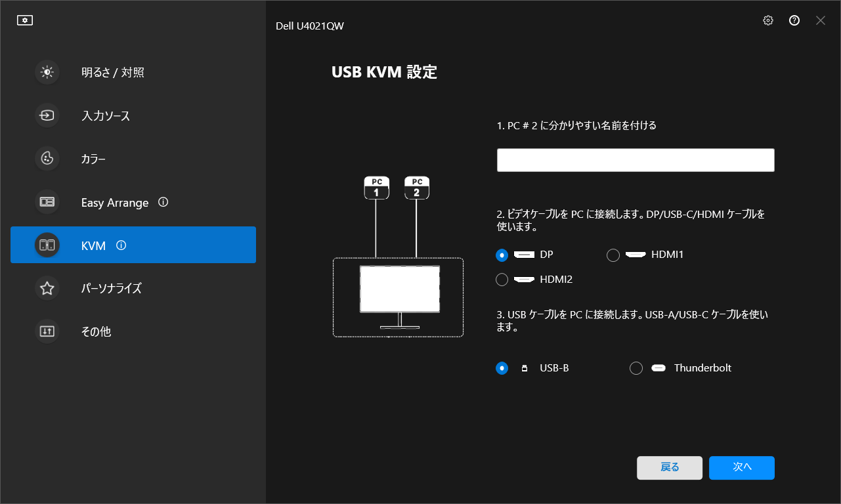Select the HDMI1 radio button

point(613,255)
